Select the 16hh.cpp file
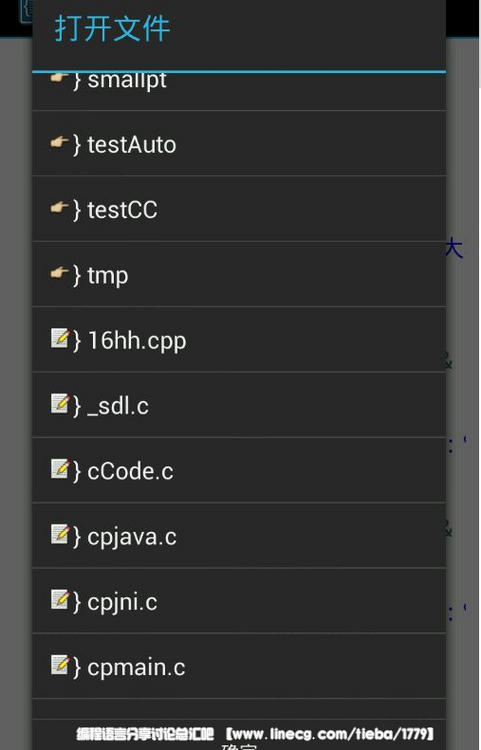Image resolution: width=481 pixels, height=750 pixels. (239, 340)
